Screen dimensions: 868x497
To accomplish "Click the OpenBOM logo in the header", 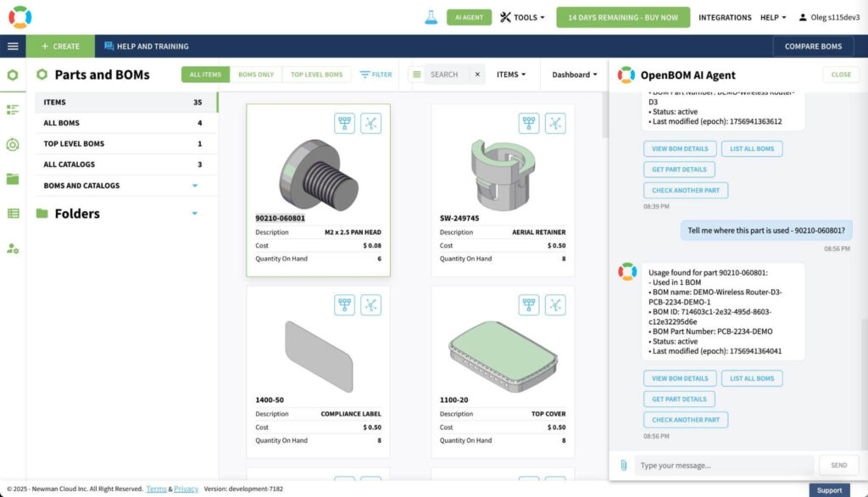I will click(20, 17).
